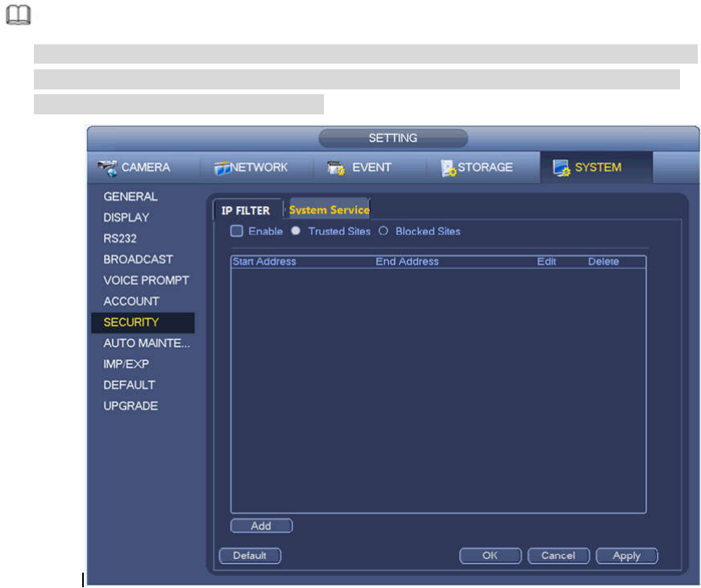Open DISPLAY in the sidebar
Screen dimensions: 701x588
click(x=127, y=217)
